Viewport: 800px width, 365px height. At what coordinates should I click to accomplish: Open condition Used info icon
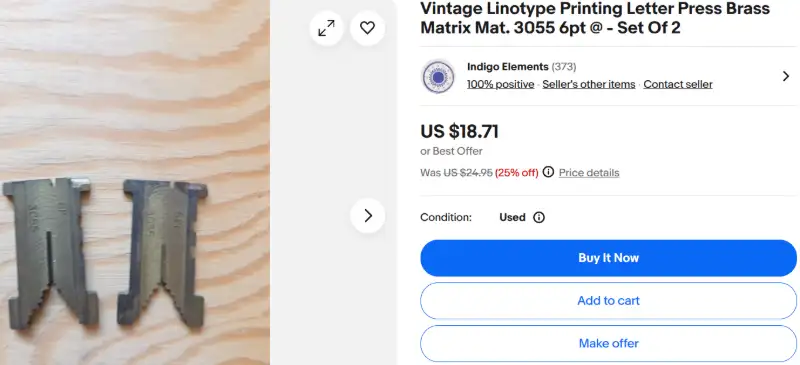539,217
